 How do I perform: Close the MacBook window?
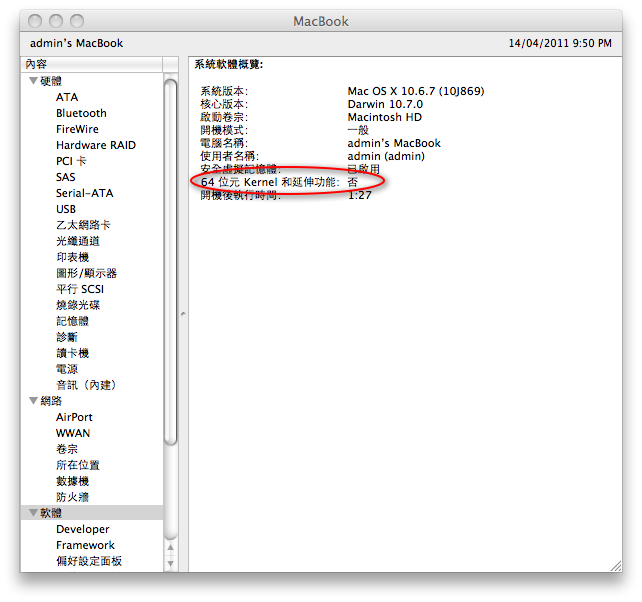(35, 21)
